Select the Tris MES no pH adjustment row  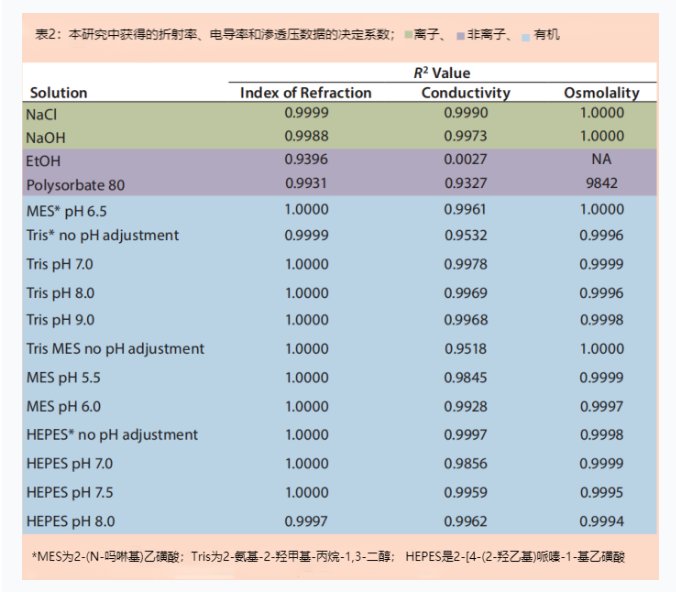point(115,349)
